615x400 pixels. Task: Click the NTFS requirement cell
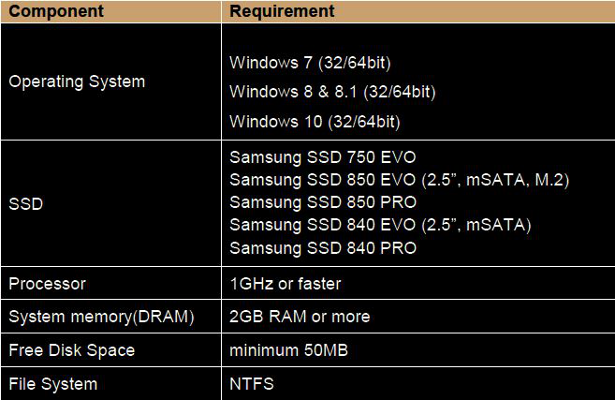251,383
